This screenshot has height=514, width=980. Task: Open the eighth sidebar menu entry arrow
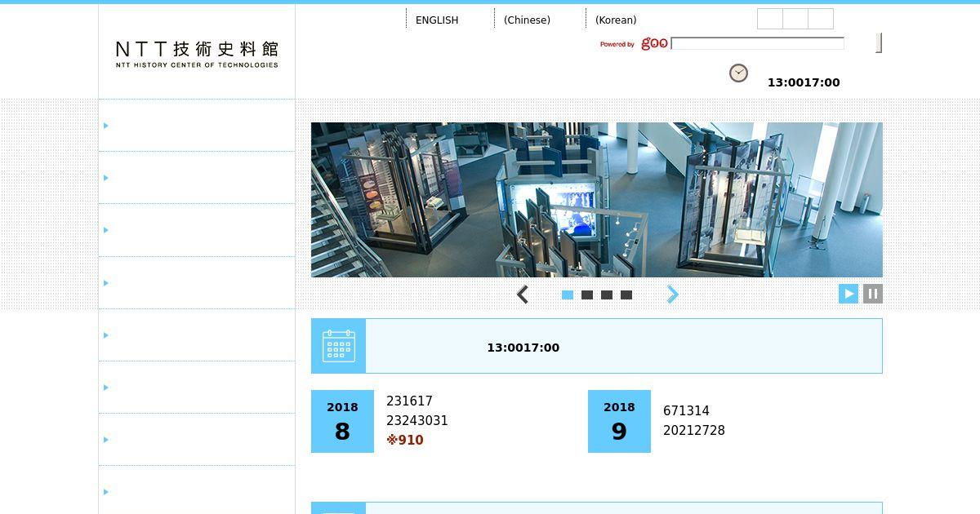point(106,492)
